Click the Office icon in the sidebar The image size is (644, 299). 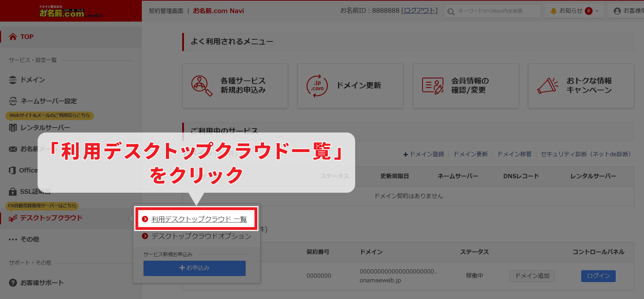(x=13, y=170)
